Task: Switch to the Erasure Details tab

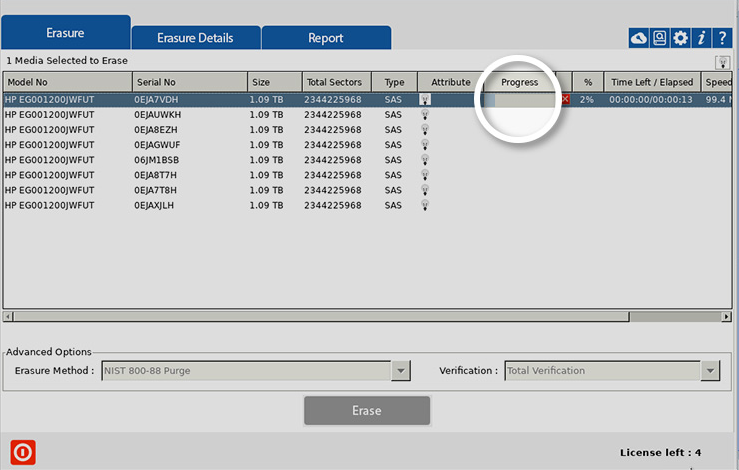Action: [x=196, y=38]
